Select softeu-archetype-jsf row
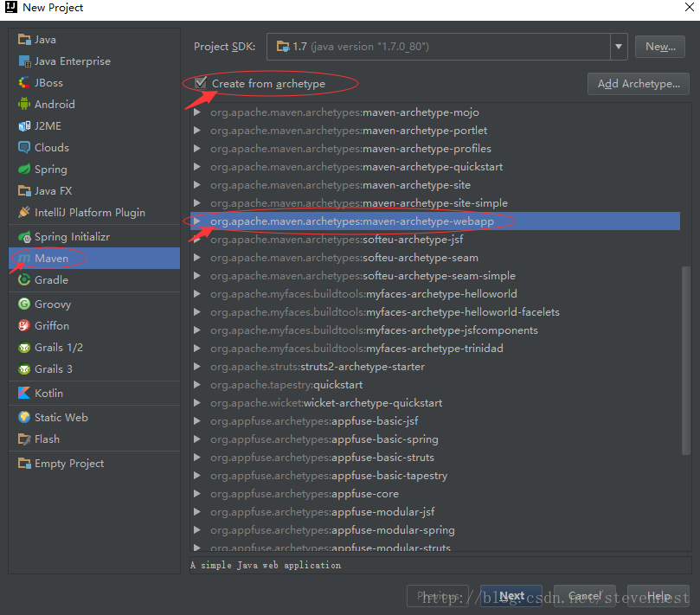Viewport: 700px width, 615px height. (435, 240)
